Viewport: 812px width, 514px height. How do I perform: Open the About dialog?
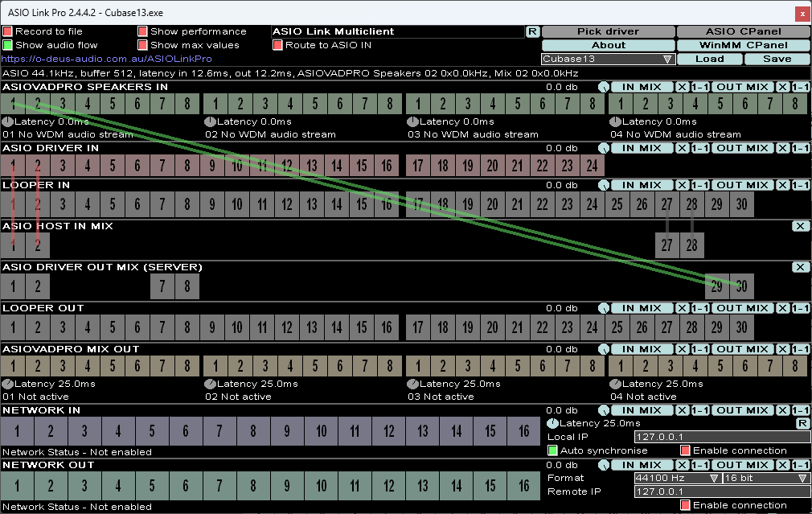[609, 45]
